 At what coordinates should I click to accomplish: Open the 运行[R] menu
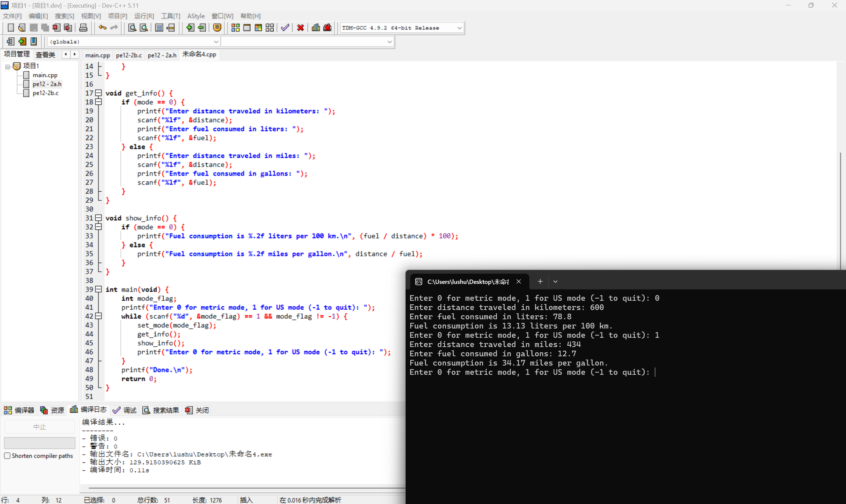coord(144,16)
